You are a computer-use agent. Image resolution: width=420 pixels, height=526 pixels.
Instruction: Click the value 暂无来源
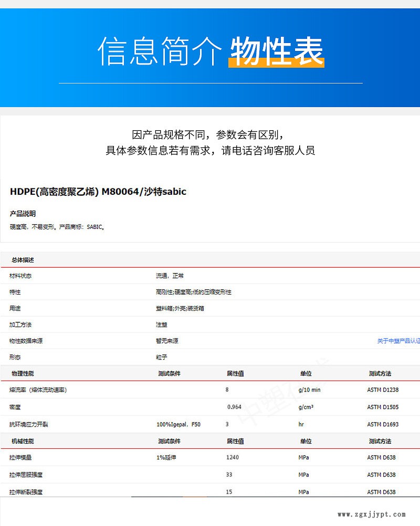click(167, 341)
